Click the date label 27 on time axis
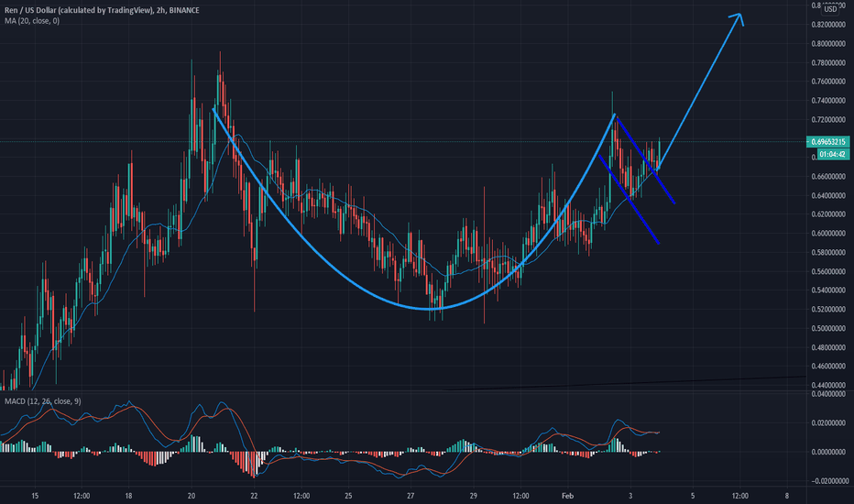This screenshot has height=504, width=854. tap(411, 496)
